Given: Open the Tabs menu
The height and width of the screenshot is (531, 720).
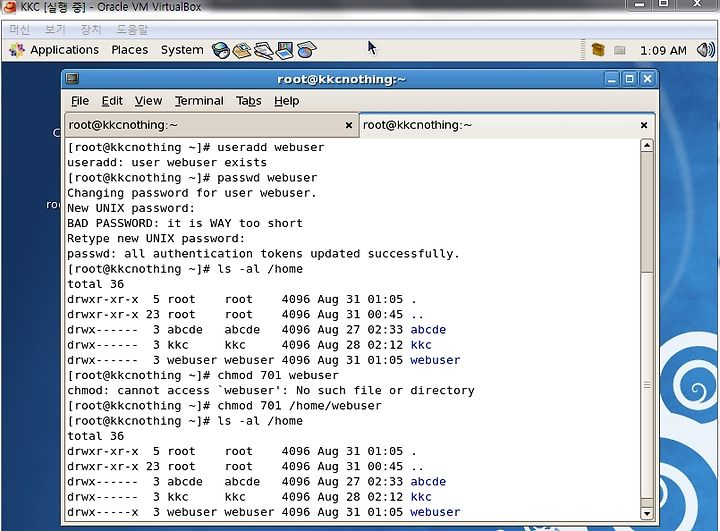Looking at the screenshot, I should pyautogui.click(x=248, y=101).
